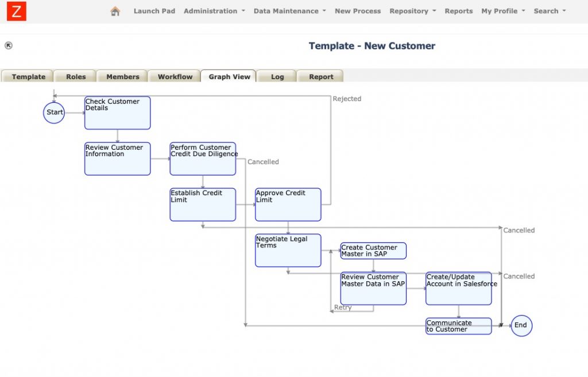Select the Establish Credit Limit step
The height and width of the screenshot is (377, 588).
203,205
